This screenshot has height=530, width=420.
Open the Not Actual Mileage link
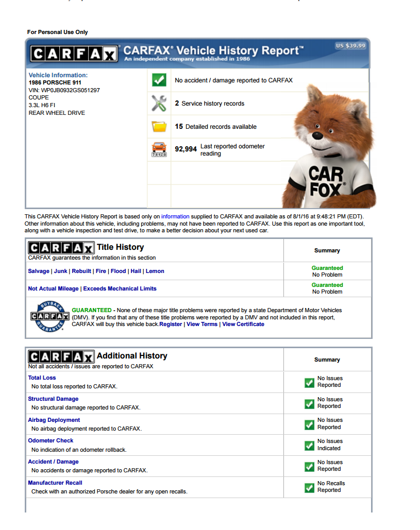53,288
